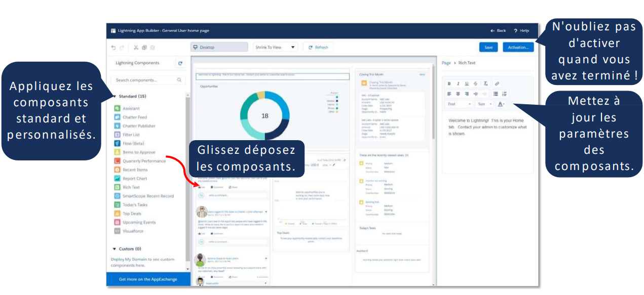Click the Undo arrow in the toolbar
The image size is (644, 295).
click(x=113, y=48)
